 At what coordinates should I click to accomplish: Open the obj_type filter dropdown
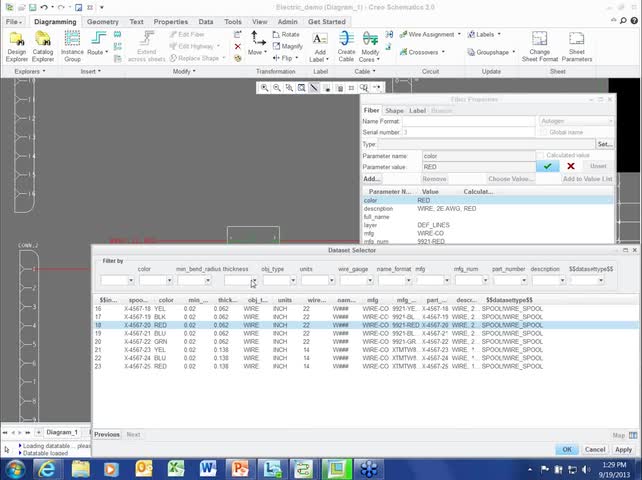(x=293, y=281)
